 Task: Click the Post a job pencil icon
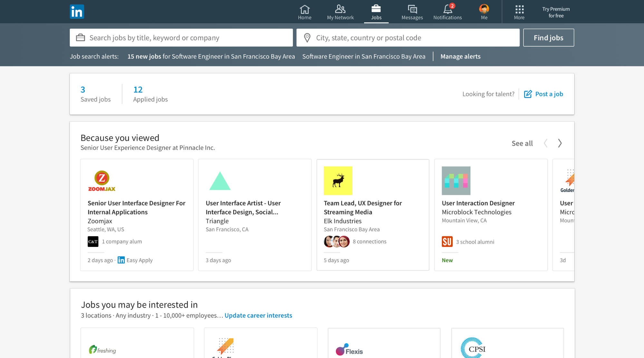click(x=528, y=94)
